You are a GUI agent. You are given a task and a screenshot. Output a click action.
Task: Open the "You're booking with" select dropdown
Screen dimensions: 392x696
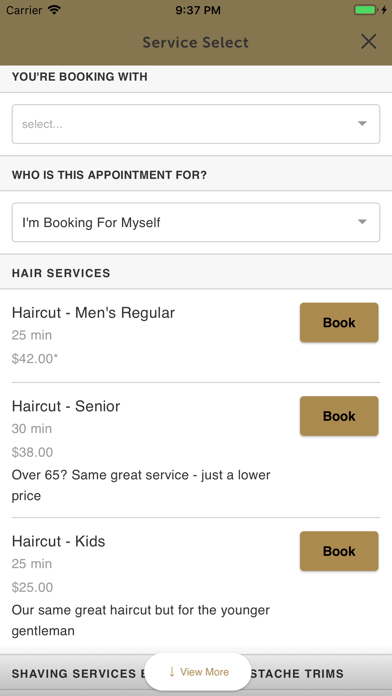pos(196,124)
